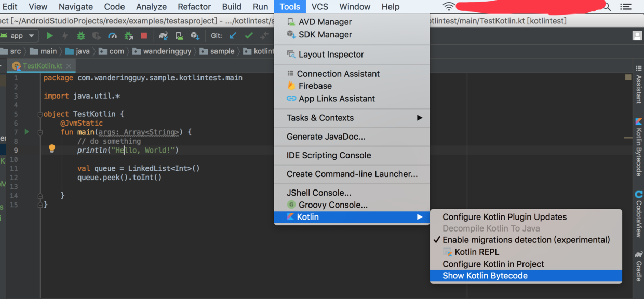Click the Git update project arrow
644x299 pixels.
coord(233,36)
